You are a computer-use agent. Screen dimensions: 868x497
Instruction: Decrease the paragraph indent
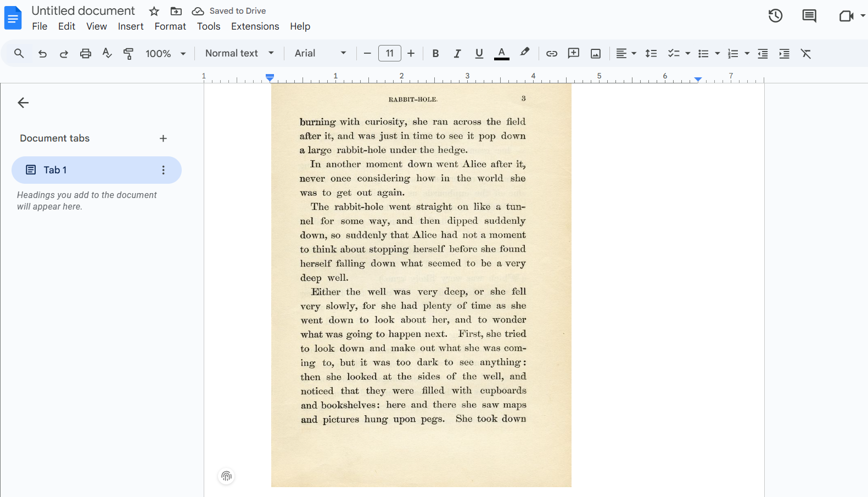point(763,53)
